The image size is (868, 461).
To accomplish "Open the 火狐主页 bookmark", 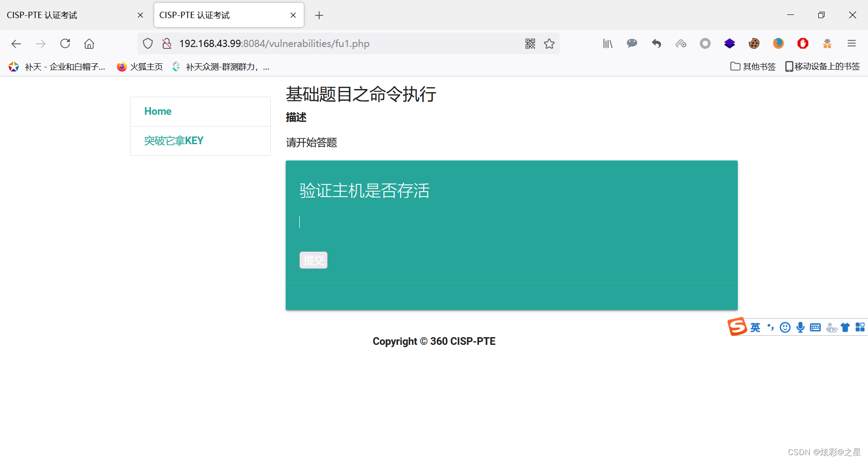I will click(140, 67).
